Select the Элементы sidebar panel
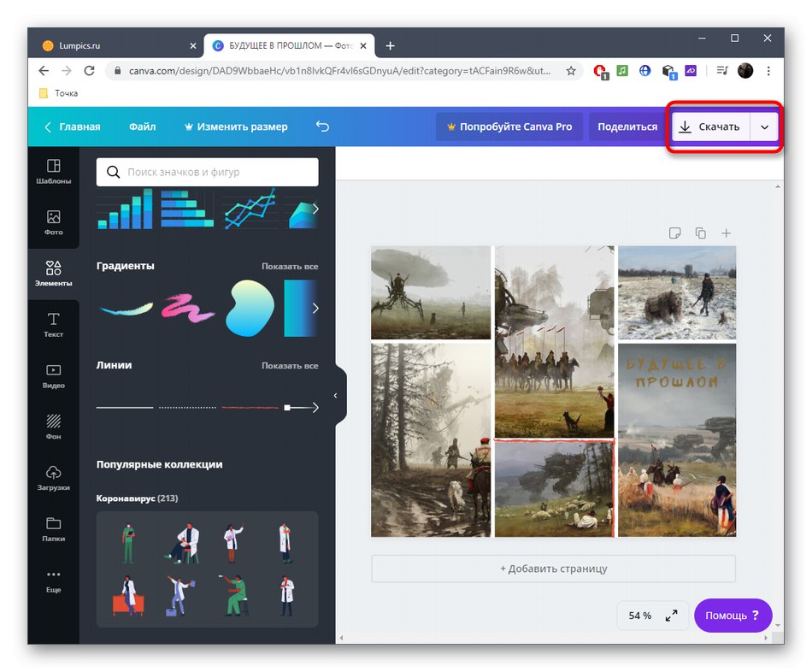The image size is (812, 672). coord(53,274)
